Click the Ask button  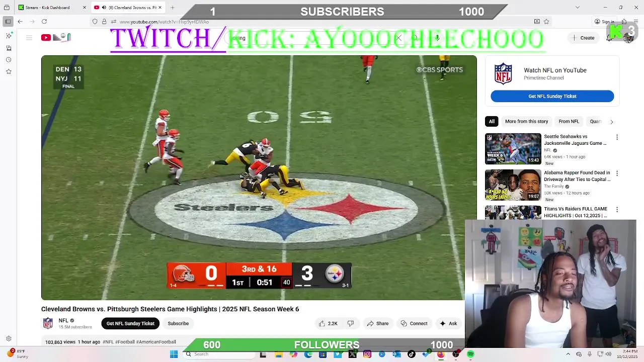pyautogui.click(x=448, y=323)
